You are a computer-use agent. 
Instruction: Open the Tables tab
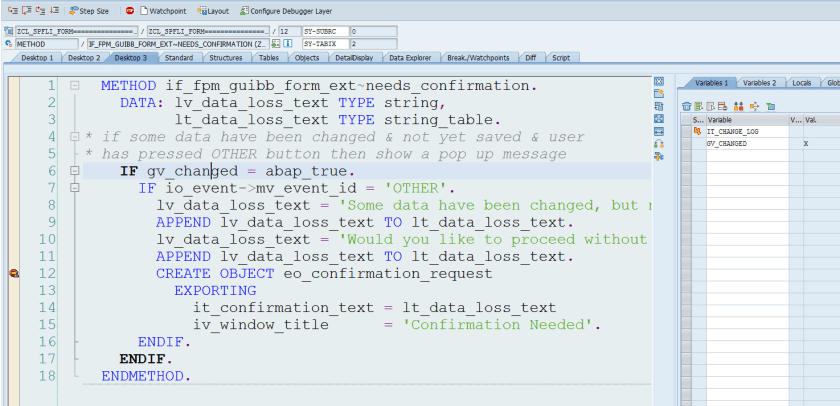click(x=268, y=58)
